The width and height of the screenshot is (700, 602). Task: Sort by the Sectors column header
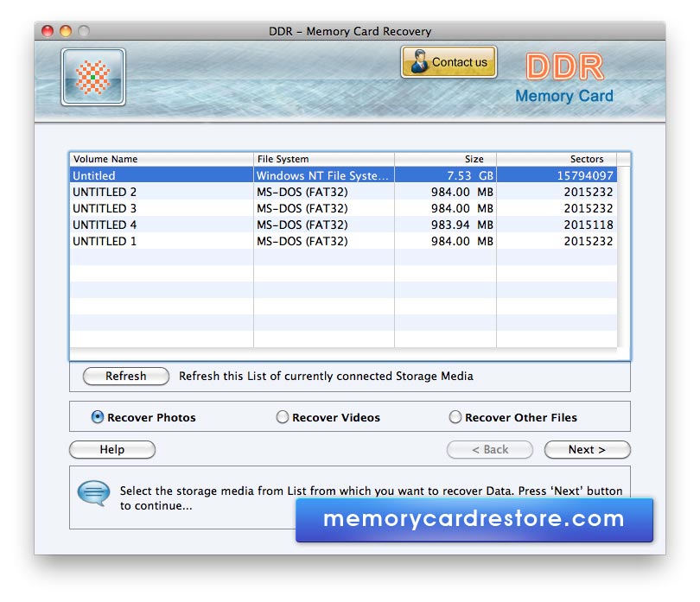point(557,159)
